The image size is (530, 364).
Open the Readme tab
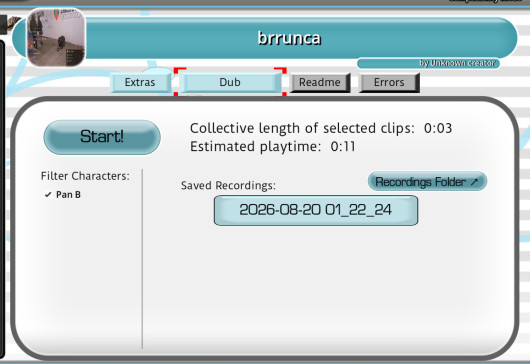(x=320, y=82)
